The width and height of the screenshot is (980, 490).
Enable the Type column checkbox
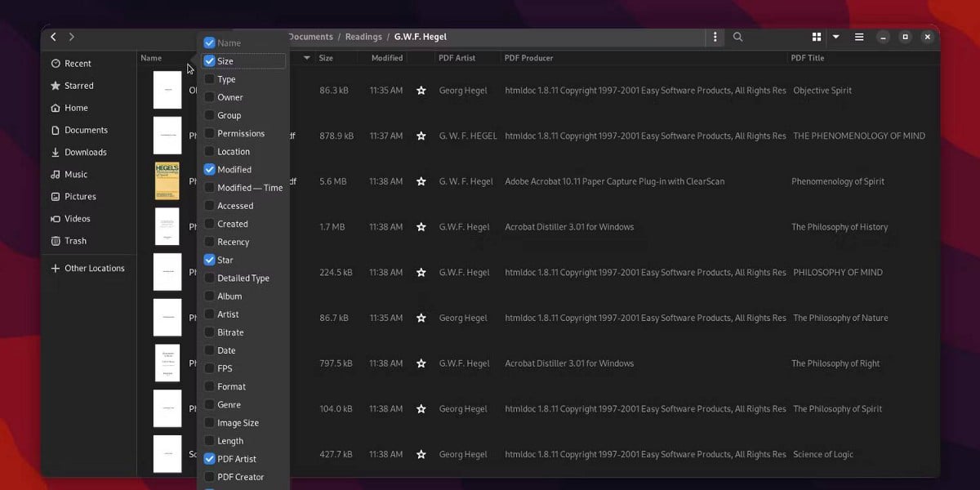tap(211, 78)
